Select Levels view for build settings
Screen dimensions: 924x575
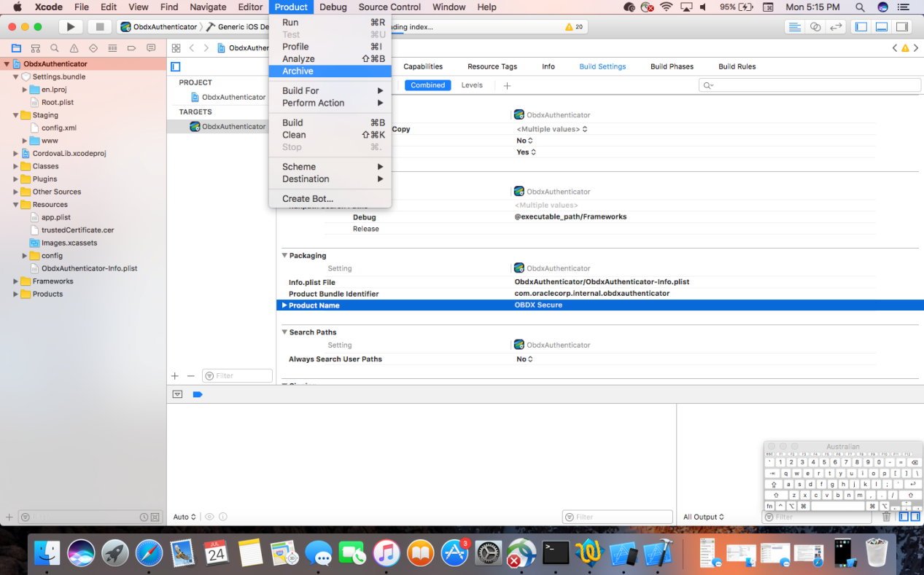(x=472, y=85)
